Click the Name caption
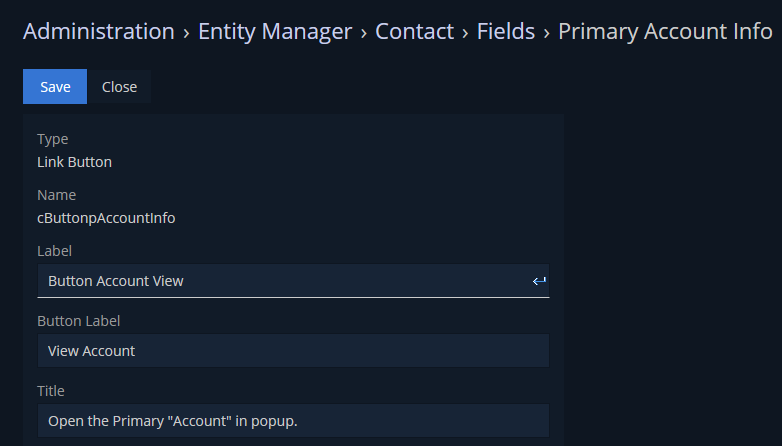This screenshot has height=446, width=782. click(57, 195)
